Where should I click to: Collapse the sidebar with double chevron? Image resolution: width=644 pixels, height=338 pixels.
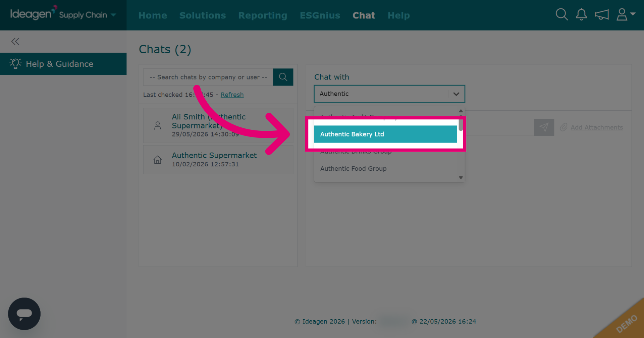tap(15, 42)
